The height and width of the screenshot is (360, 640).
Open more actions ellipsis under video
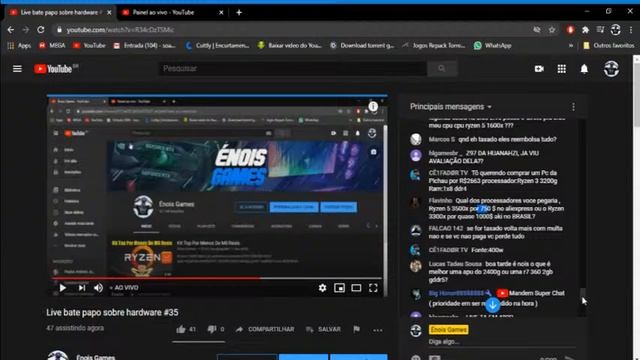click(x=378, y=330)
